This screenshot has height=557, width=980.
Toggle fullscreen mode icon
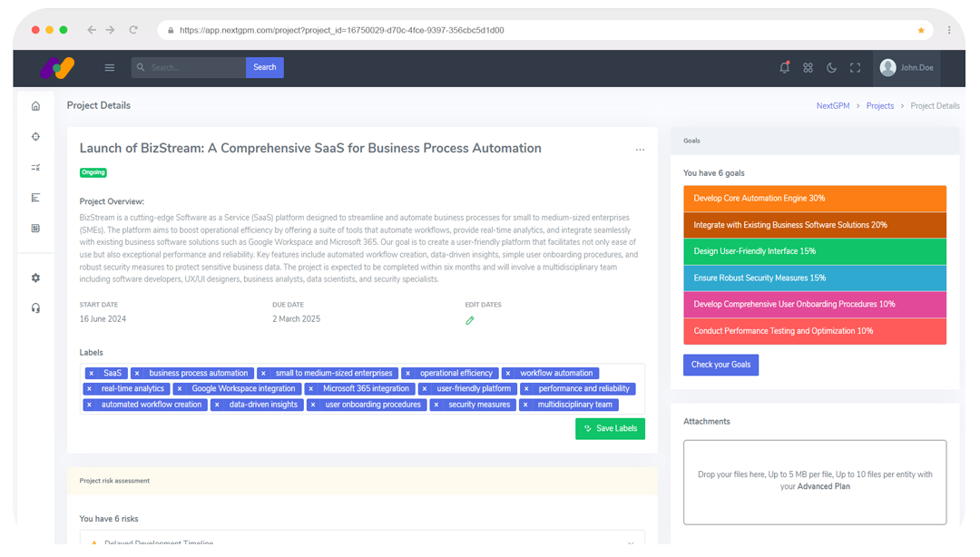(x=855, y=67)
